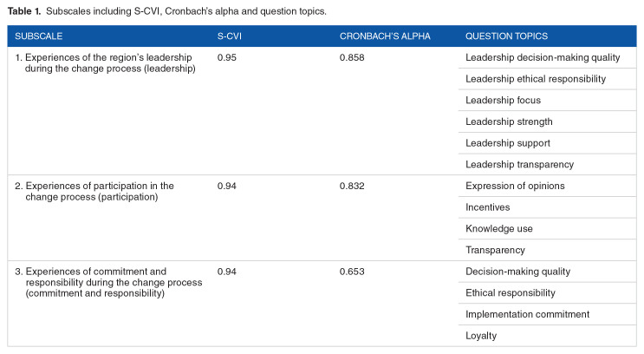This screenshot has height=354, width=644.
Task: Select the commitment and responsibility subscale cell
Action: 108,282
